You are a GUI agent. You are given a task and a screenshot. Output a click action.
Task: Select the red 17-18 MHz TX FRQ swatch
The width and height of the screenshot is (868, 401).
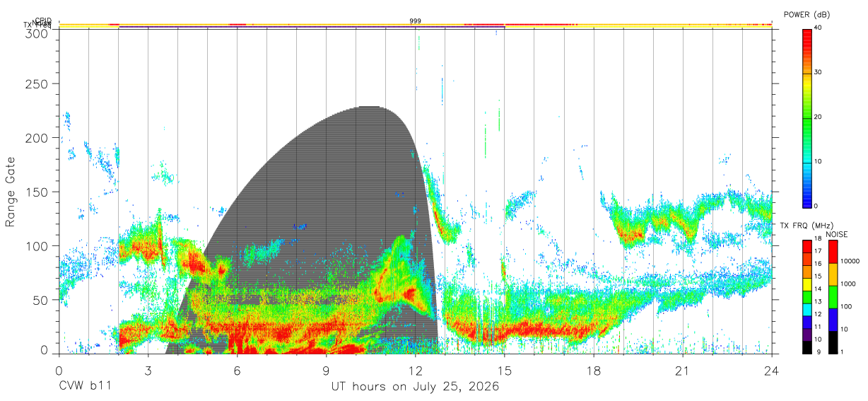click(x=808, y=247)
